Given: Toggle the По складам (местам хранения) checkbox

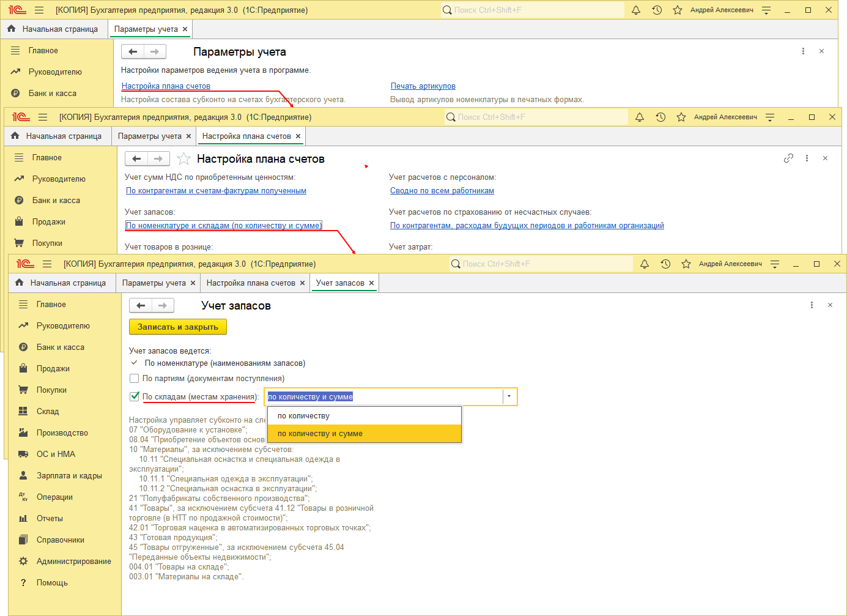Looking at the screenshot, I should [x=135, y=396].
